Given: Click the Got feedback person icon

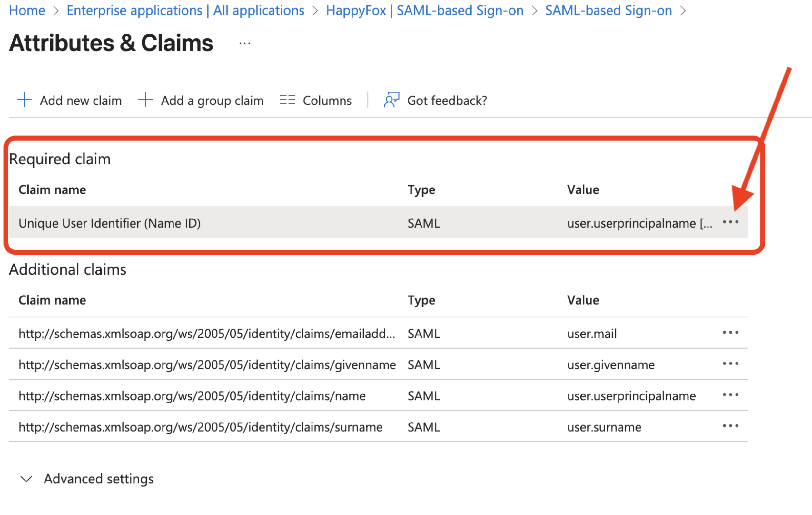Looking at the screenshot, I should 391,100.
